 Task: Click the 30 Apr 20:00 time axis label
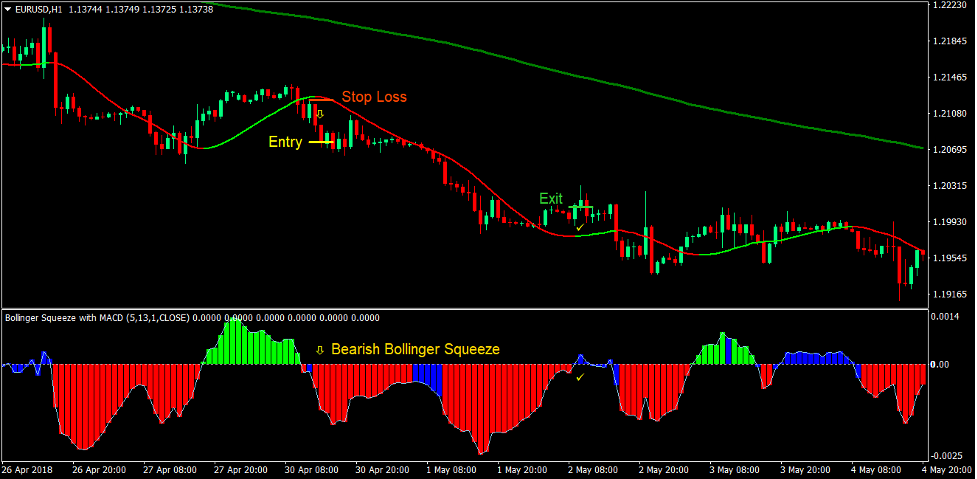[x=383, y=470]
